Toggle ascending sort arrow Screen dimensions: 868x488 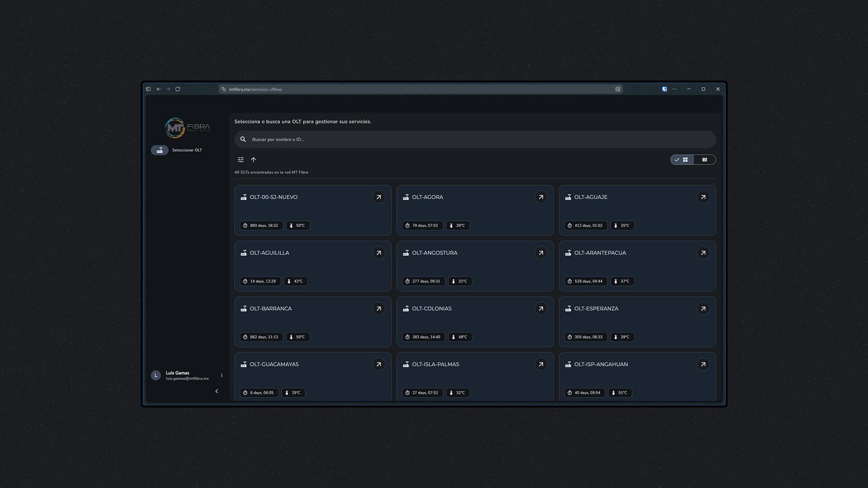tap(254, 160)
